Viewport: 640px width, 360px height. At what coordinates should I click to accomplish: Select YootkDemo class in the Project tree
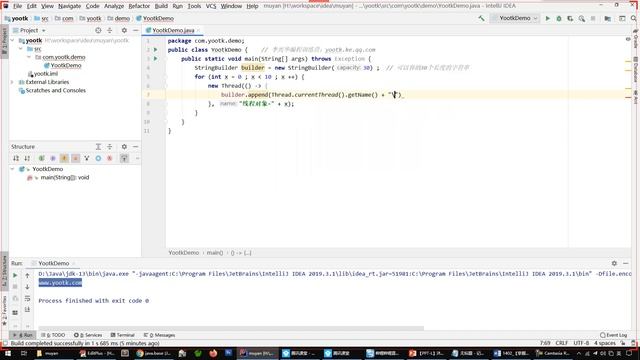pos(66,65)
